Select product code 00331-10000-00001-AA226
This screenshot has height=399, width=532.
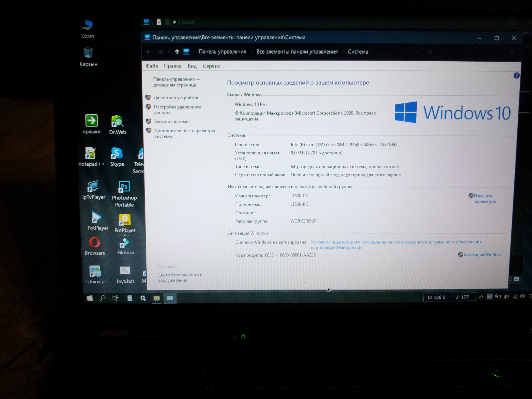pyautogui.click(x=290, y=255)
